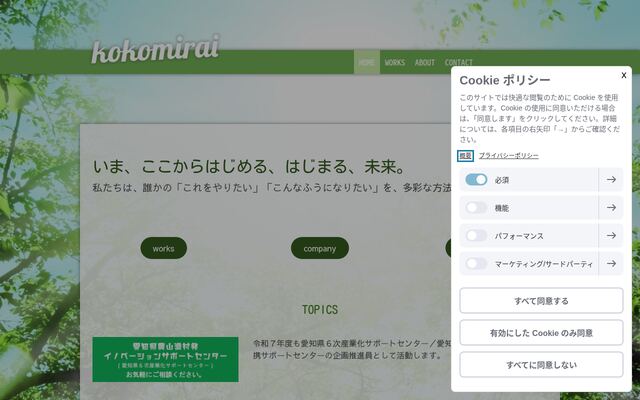Click the kokomirai logo
This screenshot has height=400, width=640.
tap(156, 50)
